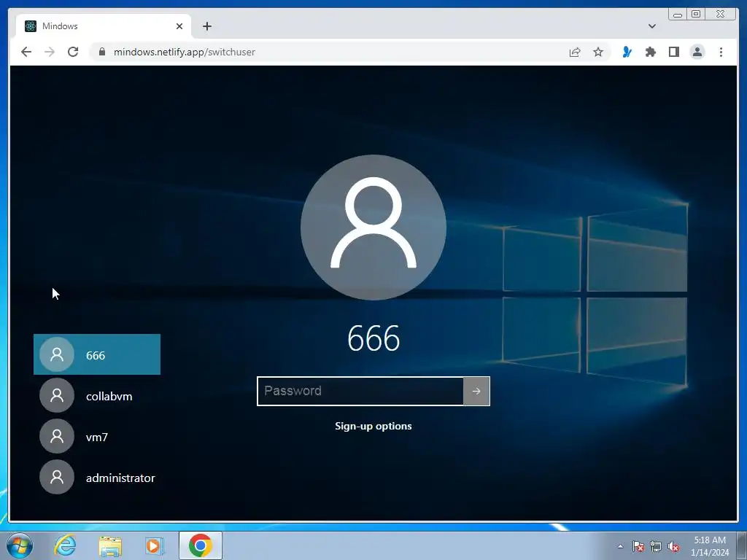Open the Chrome profile avatar

[697, 52]
